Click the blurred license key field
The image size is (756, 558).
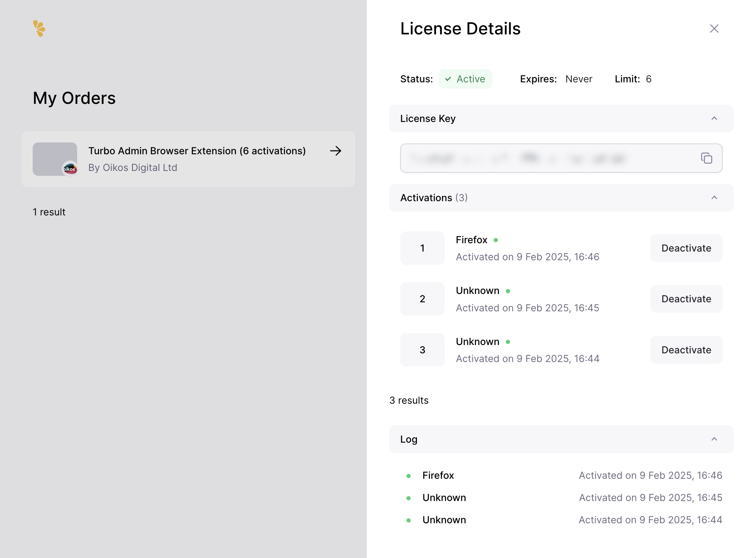tap(561, 158)
